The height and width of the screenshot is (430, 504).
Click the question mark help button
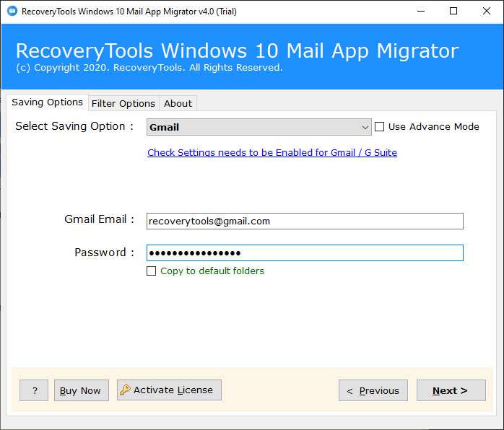pyautogui.click(x=34, y=390)
